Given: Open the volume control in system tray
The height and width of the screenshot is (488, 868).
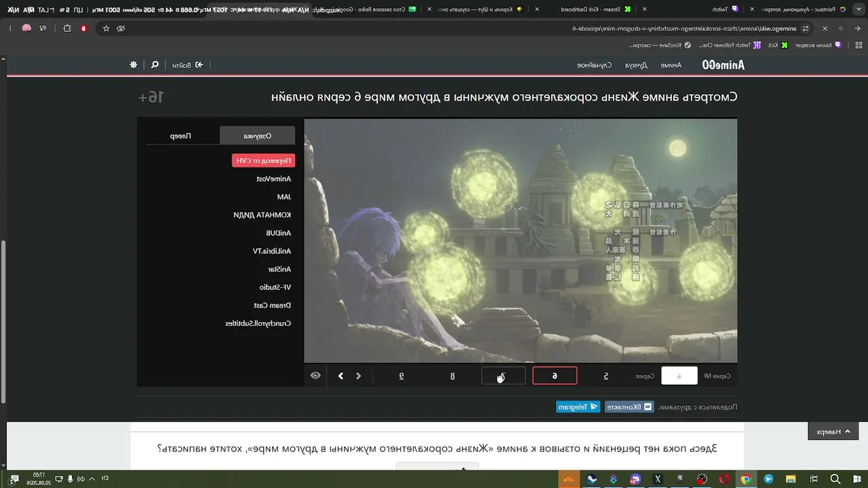Looking at the screenshot, I should coord(81,479).
